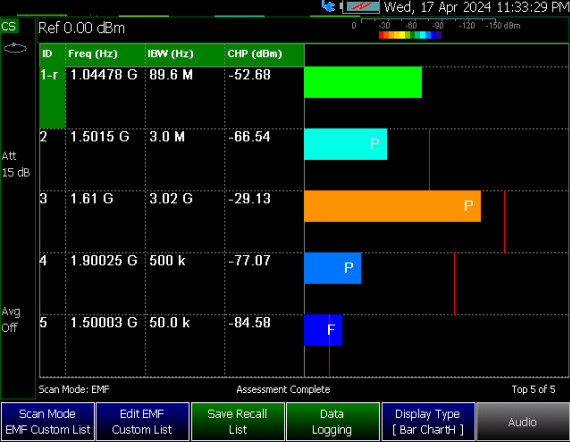This screenshot has height=442, width=570.
Task: Click the date and time display
Action: (477, 7)
